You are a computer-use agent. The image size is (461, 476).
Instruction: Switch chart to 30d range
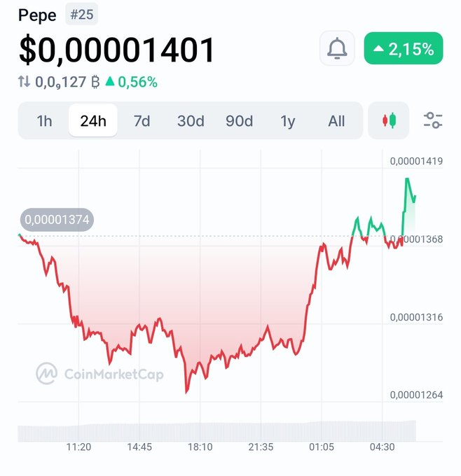coord(191,121)
